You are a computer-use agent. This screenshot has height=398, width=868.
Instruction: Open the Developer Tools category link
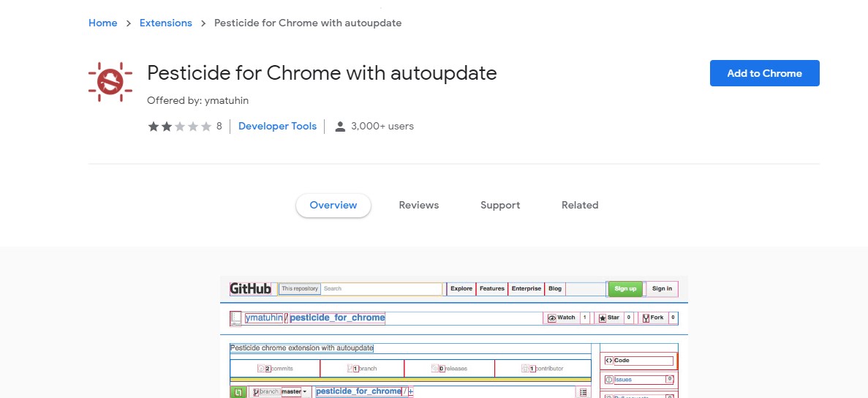[277, 127]
